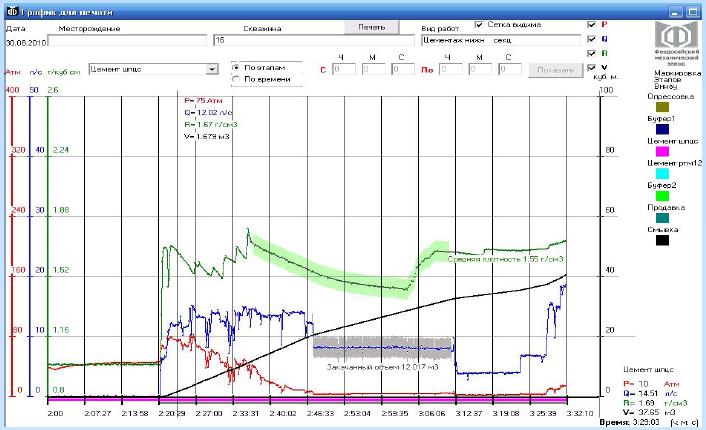Click the cyan 'Цемент ртм12' color swatch
Image resolution: width=706 pixels, height=430 pixels.
point(662,173)
